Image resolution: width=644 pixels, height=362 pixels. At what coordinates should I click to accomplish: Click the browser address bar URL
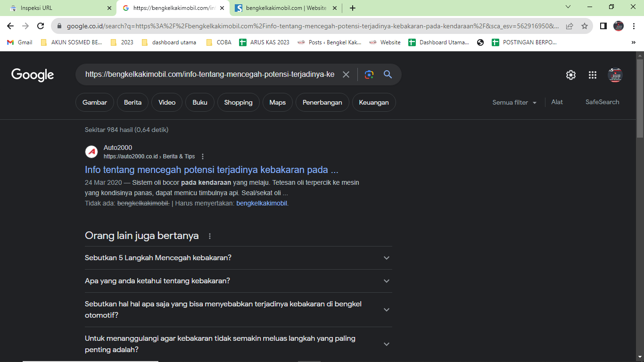click(x=313, y=26)
